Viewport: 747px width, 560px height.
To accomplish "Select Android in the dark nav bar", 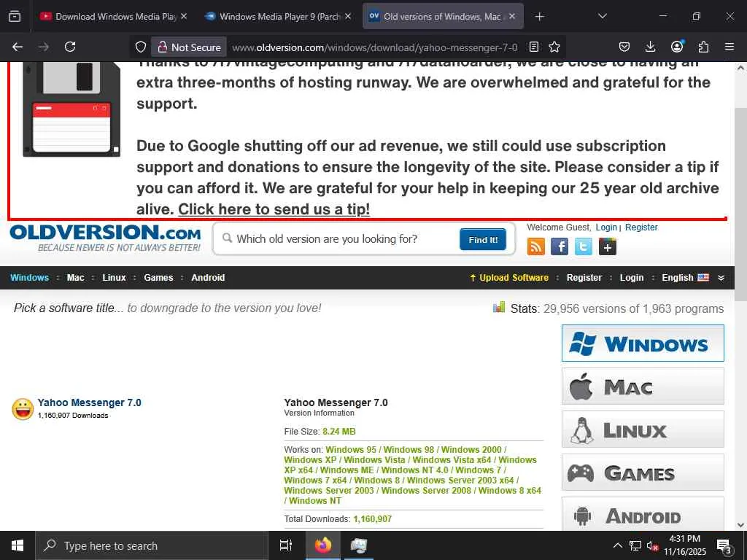I will click(x=208, y=278).
